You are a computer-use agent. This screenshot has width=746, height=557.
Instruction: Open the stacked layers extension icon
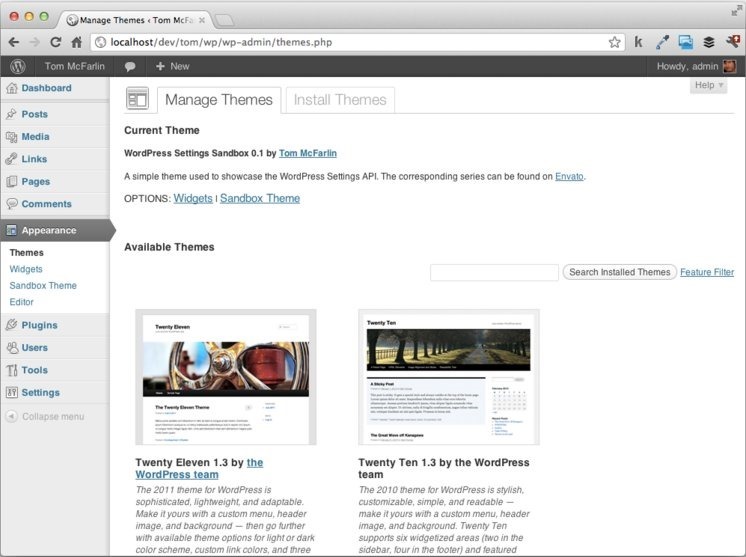709,42
